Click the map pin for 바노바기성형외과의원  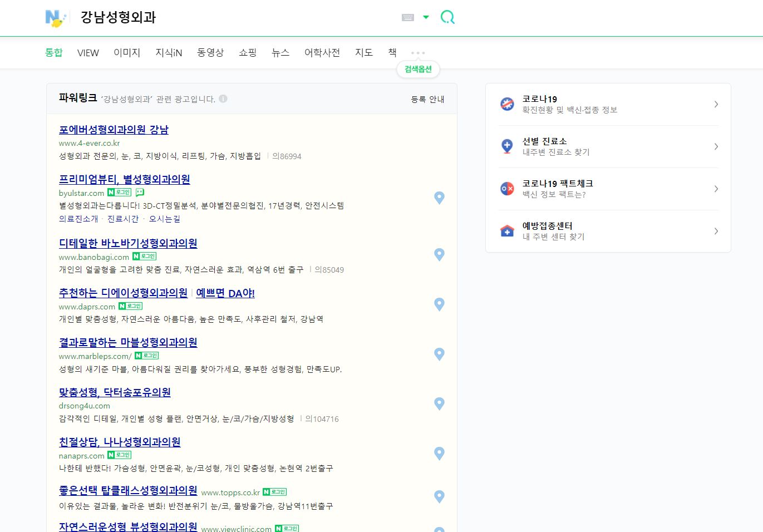point(439,254)
